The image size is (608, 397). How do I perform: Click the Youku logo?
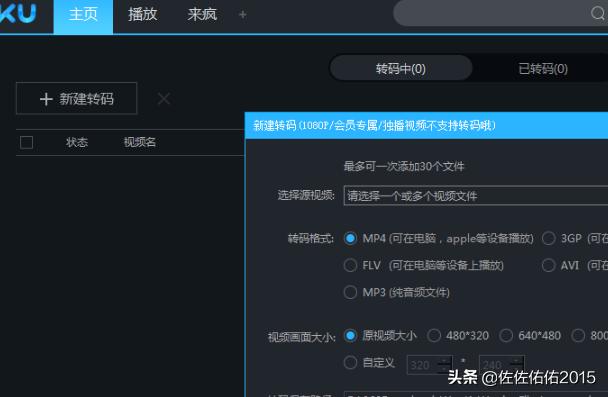click(18, 14)
